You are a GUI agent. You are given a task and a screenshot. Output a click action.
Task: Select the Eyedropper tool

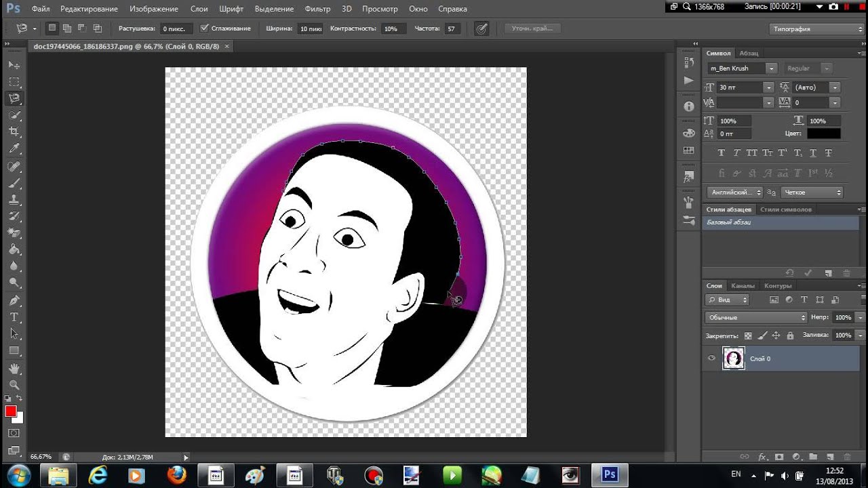tap(14, 149)
